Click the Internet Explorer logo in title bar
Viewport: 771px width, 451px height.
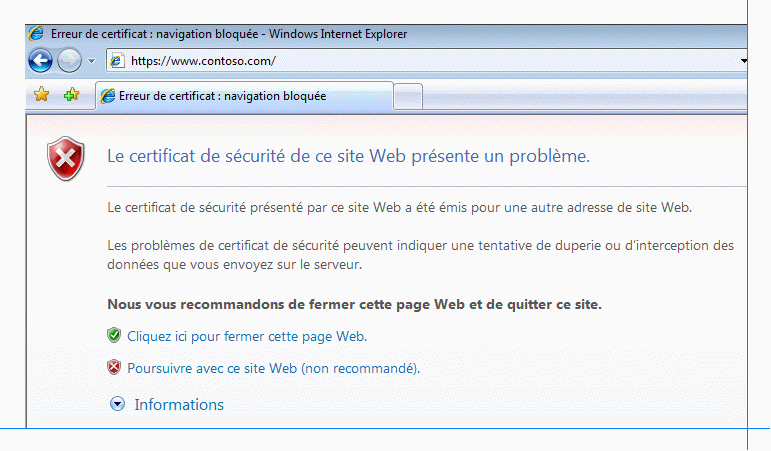[x=37, y=34]
